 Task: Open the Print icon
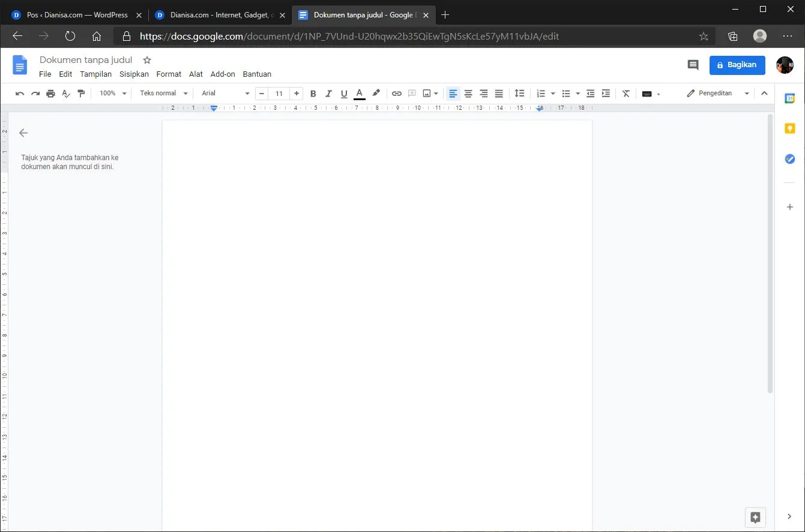tap(50, 94)
